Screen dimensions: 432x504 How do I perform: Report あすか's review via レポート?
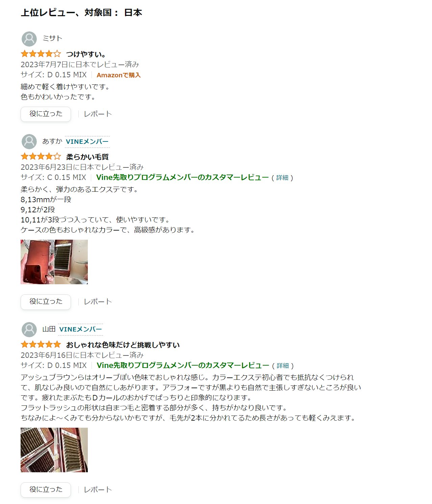click(x=98, y=302)
